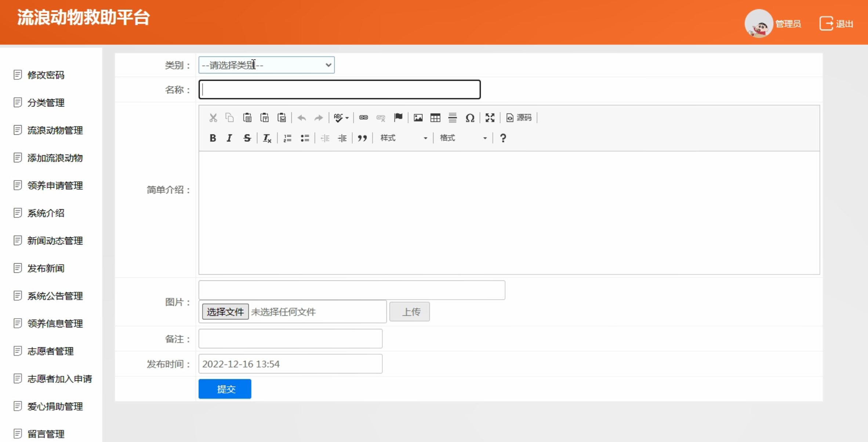Click the Unlink icon
868x442 pixels.
pos(381,118)
